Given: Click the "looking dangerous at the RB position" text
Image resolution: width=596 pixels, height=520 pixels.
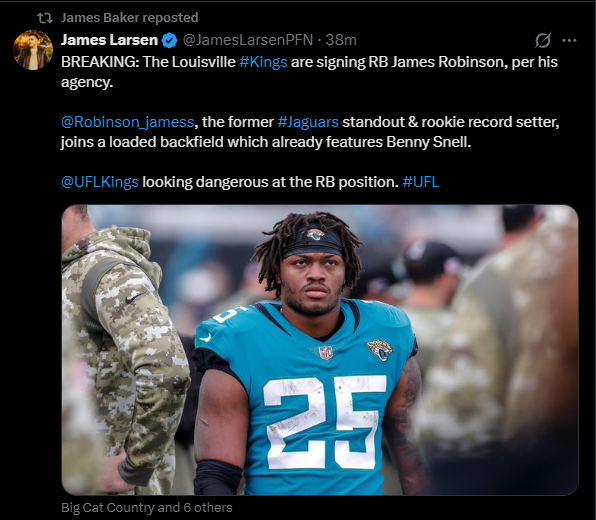Looking at the screenshot, I should tap(270, 182).
